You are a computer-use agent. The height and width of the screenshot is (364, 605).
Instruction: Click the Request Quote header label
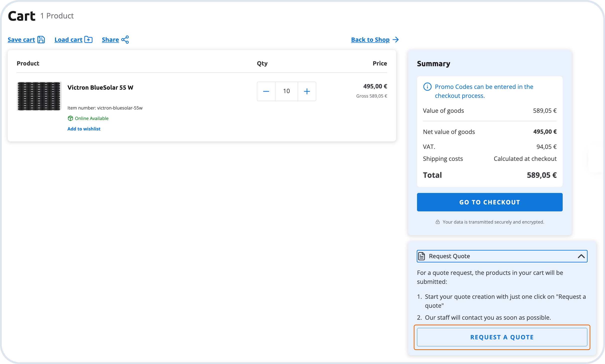click(449, 256)
